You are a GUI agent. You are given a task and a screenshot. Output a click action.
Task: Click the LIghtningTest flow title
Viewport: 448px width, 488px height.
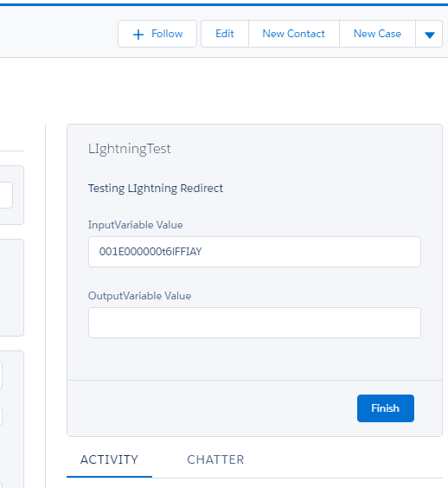pyautogui.click(x=130, y=149)
